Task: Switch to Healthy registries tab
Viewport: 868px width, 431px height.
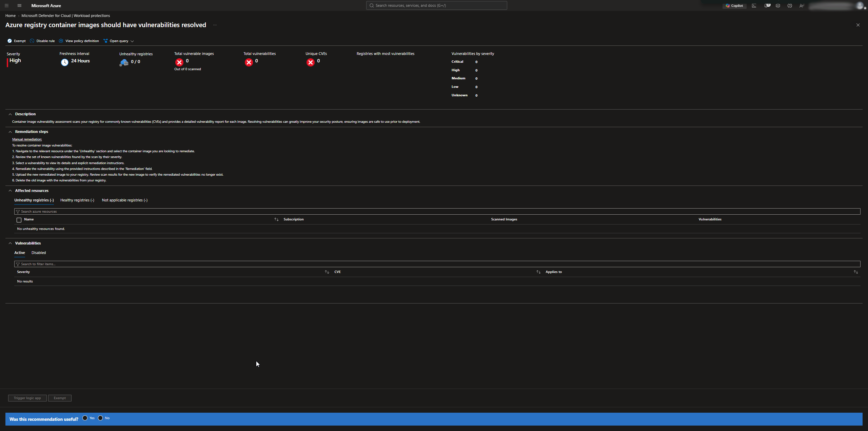Action: pos(77,200)
